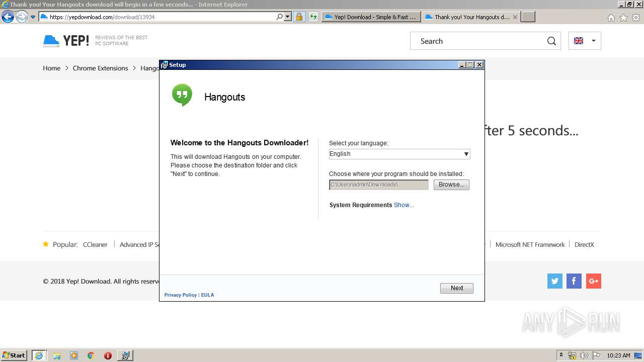Screen dimensions: 644x362
Task: Click the Windows Start button
Action: [x=14, y=355]
